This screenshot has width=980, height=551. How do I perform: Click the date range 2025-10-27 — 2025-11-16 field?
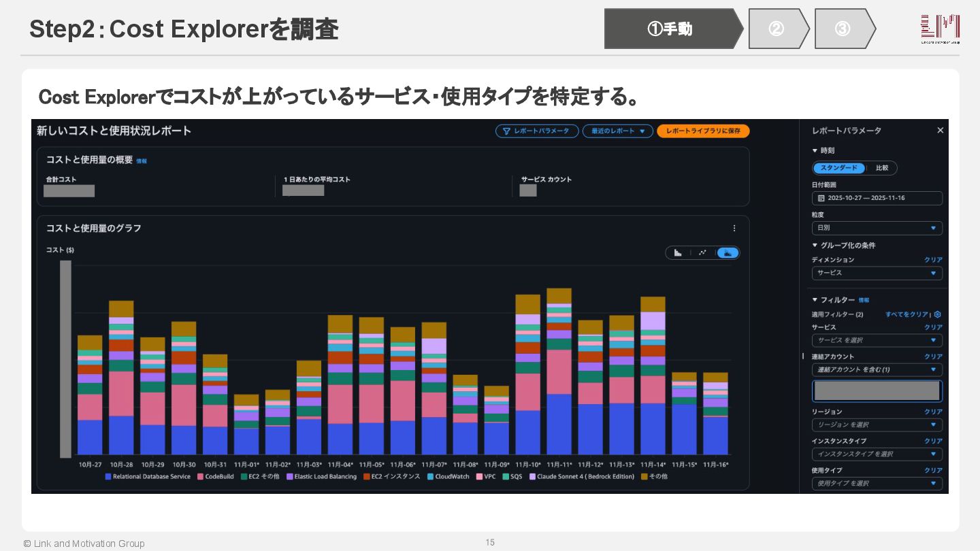coord(877,198)
